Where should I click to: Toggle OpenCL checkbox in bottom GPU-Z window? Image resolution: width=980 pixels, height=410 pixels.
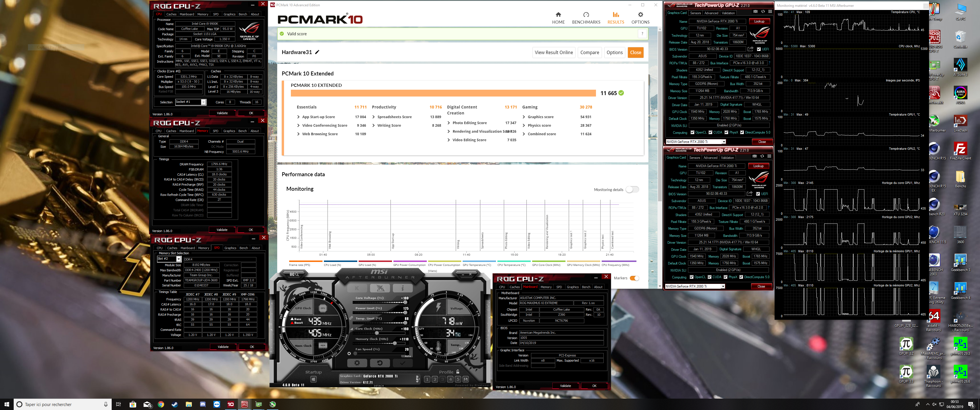coord(692,277)
